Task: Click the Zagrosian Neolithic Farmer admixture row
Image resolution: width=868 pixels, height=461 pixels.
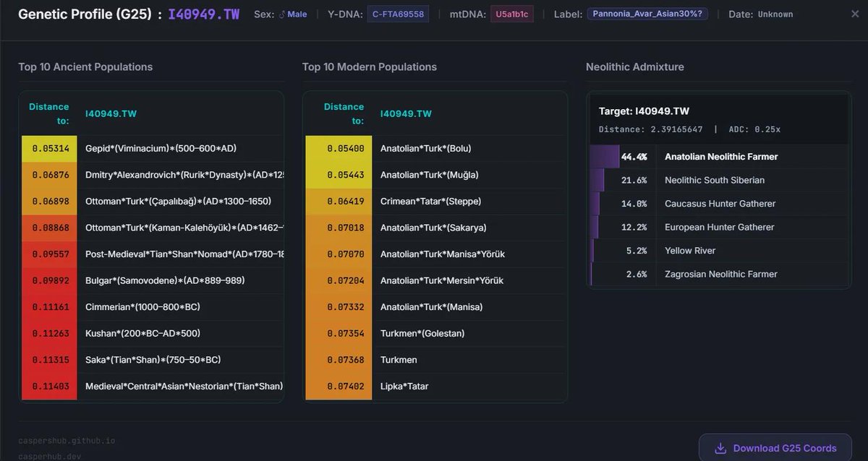Action: point(719,274)
